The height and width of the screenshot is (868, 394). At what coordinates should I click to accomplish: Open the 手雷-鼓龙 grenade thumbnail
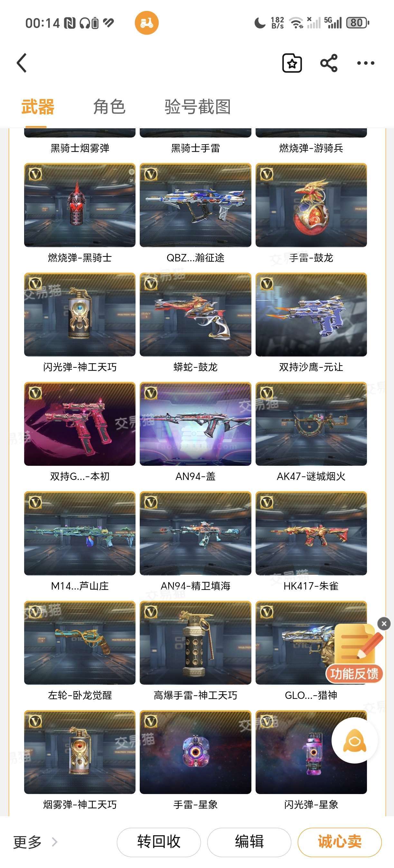coord(311,205)
